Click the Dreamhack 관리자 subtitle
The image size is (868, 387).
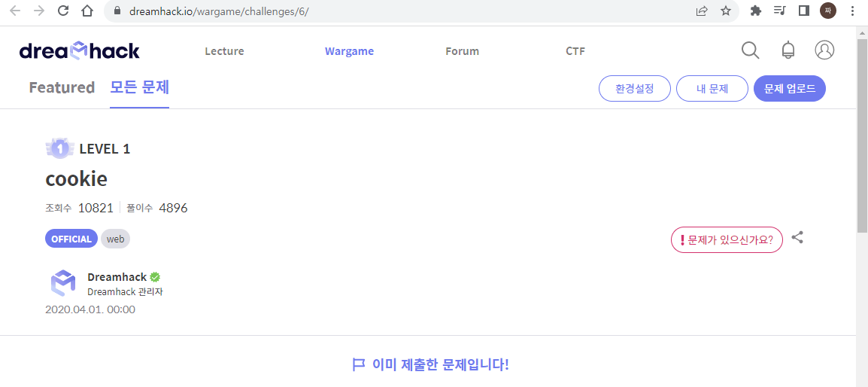tap(125, 292)
